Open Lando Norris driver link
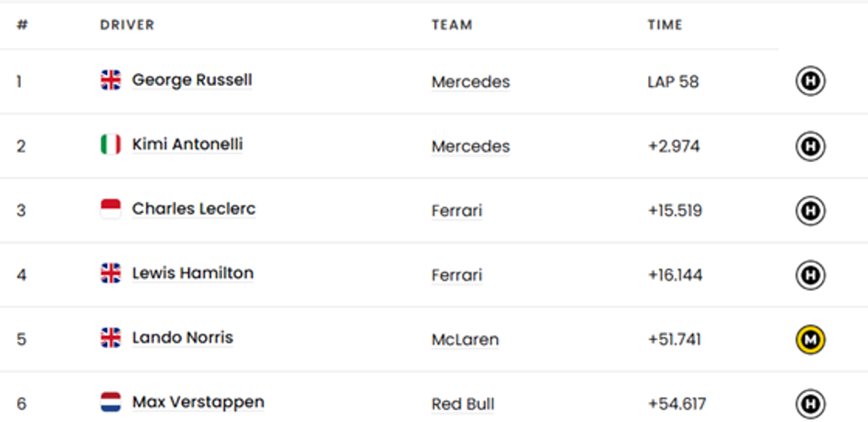 (182, 337)
